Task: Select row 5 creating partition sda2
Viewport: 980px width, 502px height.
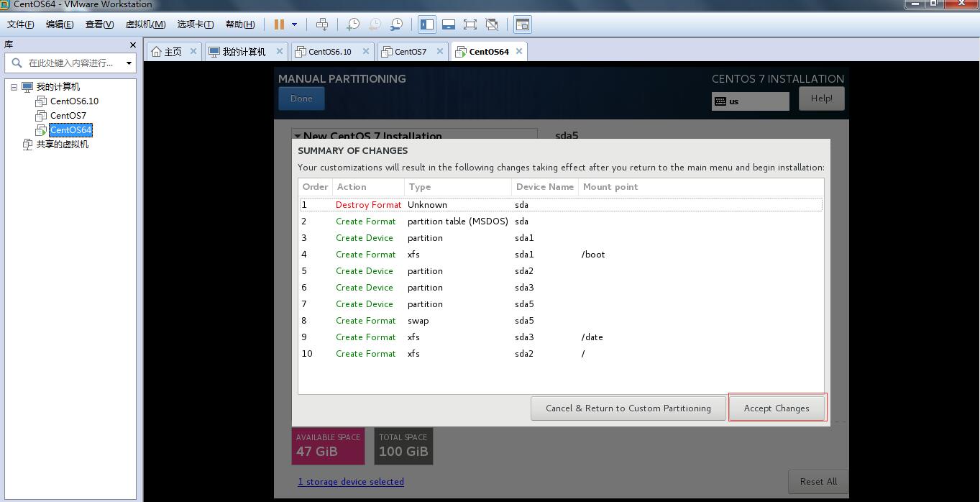Action: click(561, 271)
